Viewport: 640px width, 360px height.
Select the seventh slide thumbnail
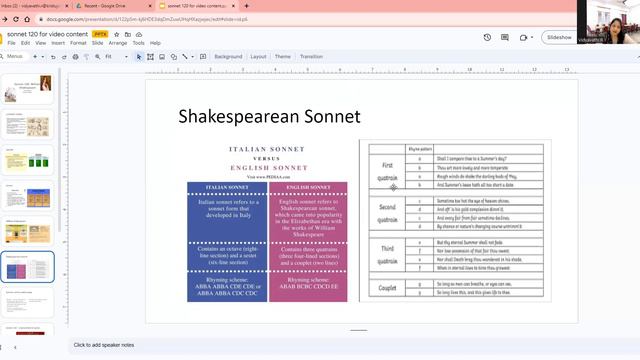coord(28,302)
